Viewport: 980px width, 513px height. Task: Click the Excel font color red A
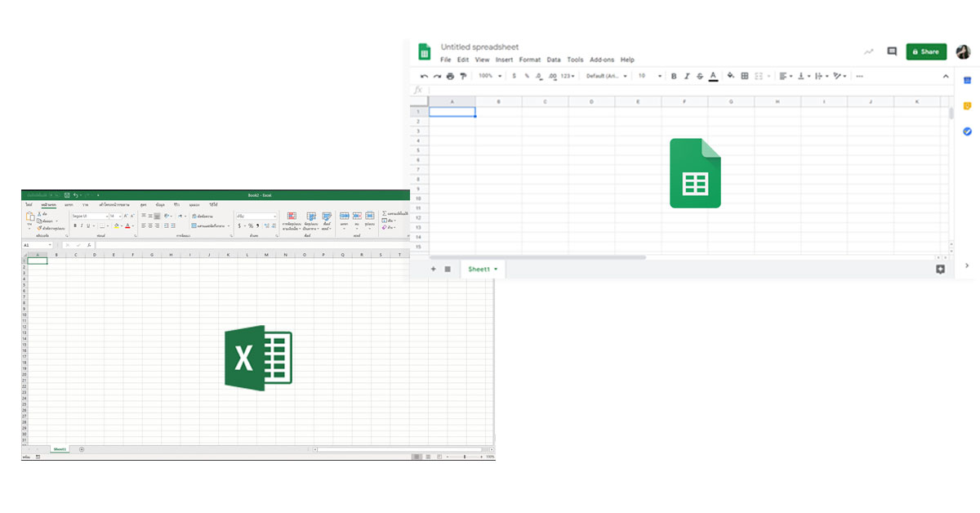click(127, 226)
